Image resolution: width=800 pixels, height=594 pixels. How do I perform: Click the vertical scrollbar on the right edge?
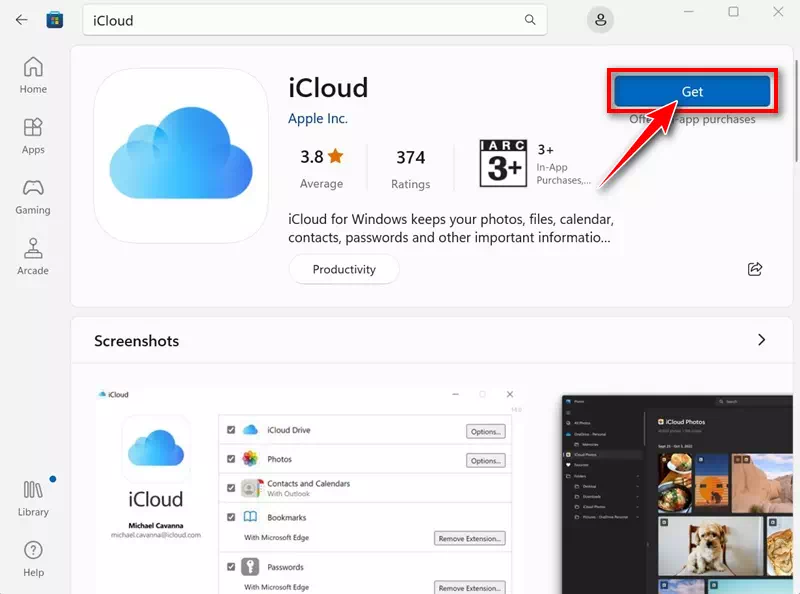point(796,110)
